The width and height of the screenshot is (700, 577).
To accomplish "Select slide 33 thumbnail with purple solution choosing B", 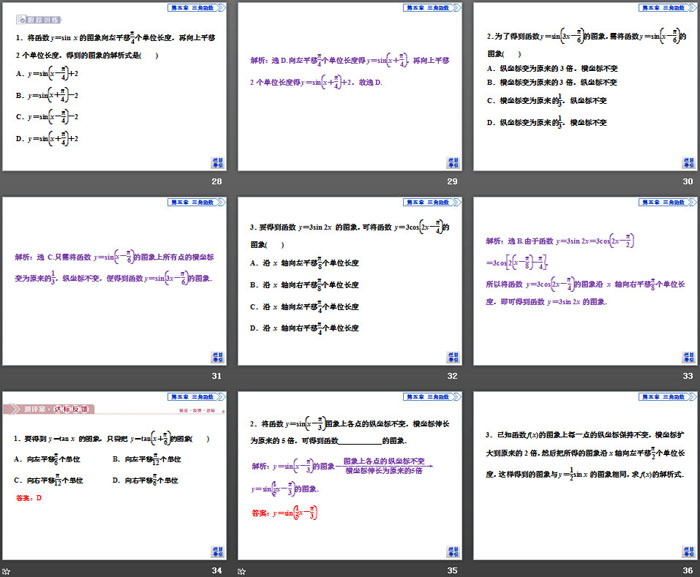I will [x=586, y=281].
